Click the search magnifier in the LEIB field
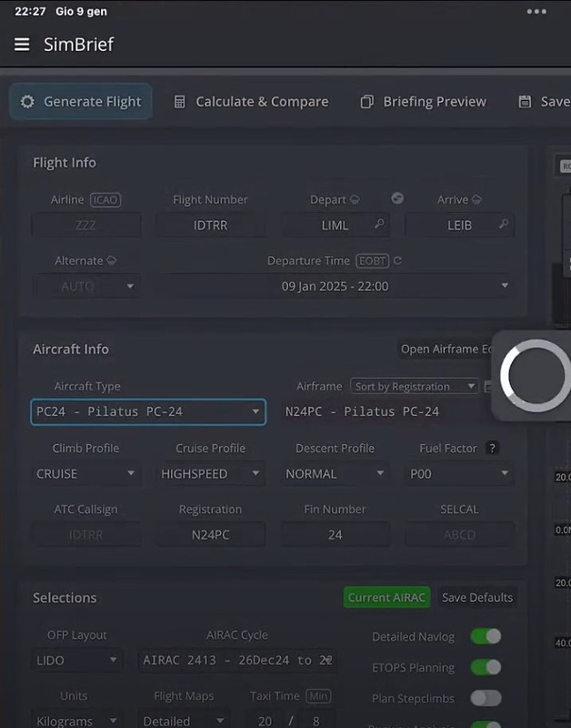 tap(504, 224)
